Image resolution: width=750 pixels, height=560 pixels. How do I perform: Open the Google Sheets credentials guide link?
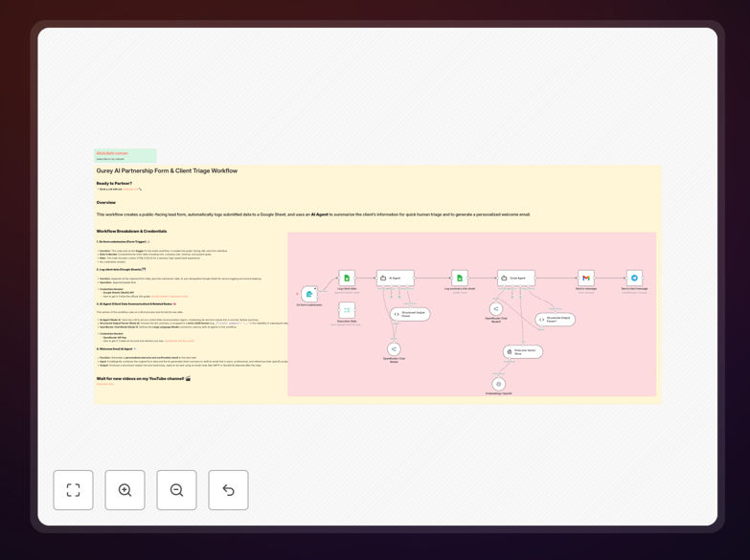pos(170,297)
